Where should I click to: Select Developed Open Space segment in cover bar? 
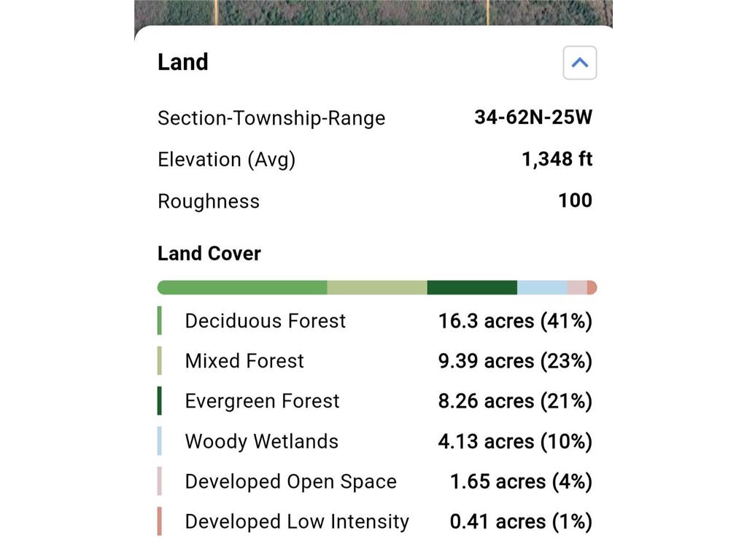[x=577, y=287]
